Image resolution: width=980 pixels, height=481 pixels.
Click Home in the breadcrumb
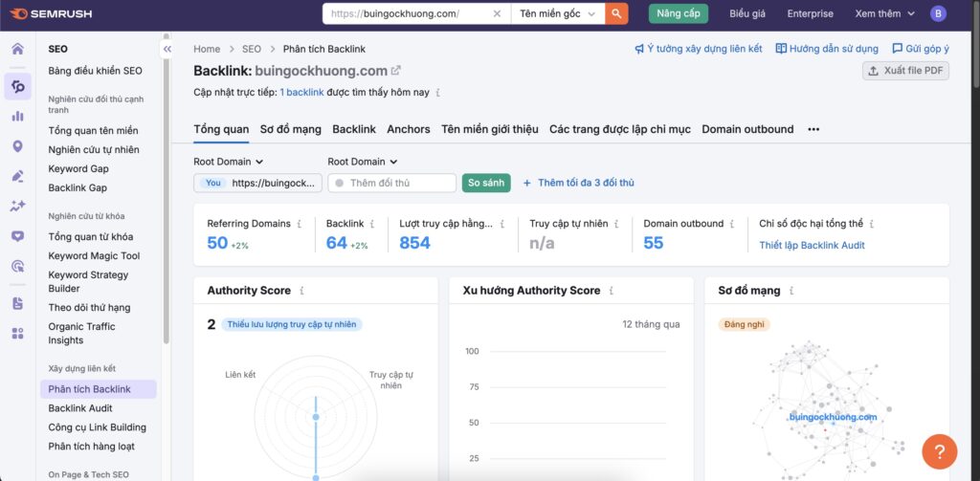click(x=207, y=49)
